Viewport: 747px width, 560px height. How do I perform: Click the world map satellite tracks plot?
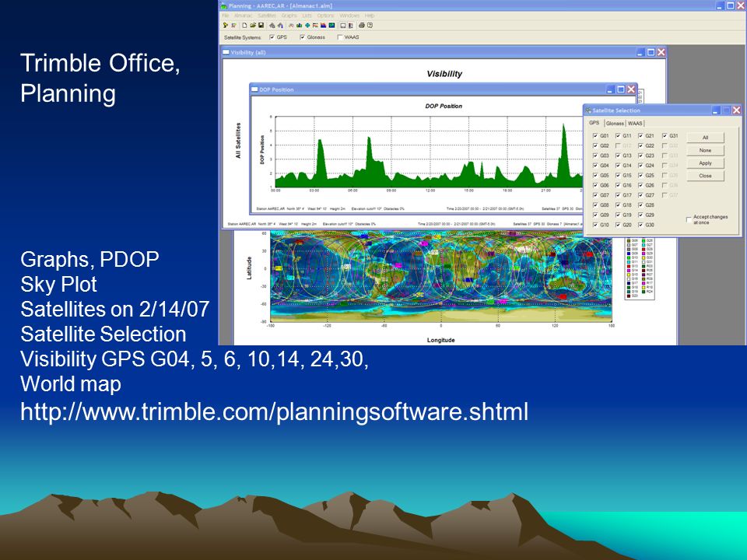[x=440, y=277]
